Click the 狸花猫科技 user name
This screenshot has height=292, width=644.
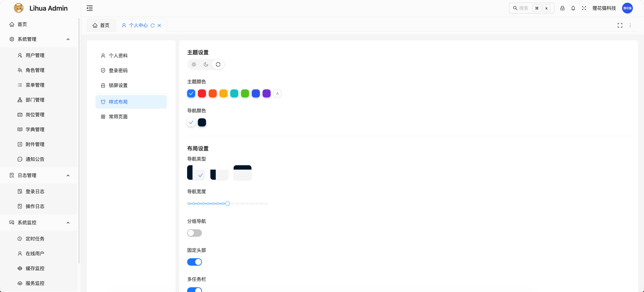604,8
